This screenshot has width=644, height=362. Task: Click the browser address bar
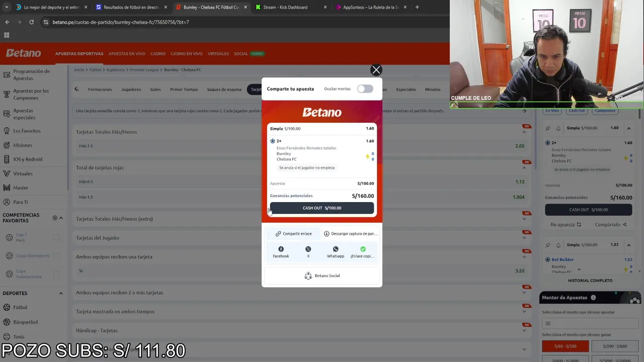(242, 22)
